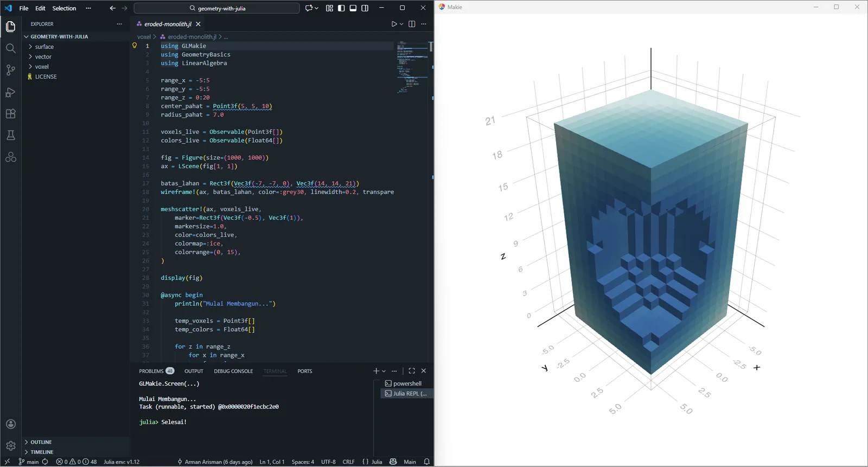Change encoding via UTF-8
The width and height of the screenshot is (868, 467).
[x=328, y=462]
